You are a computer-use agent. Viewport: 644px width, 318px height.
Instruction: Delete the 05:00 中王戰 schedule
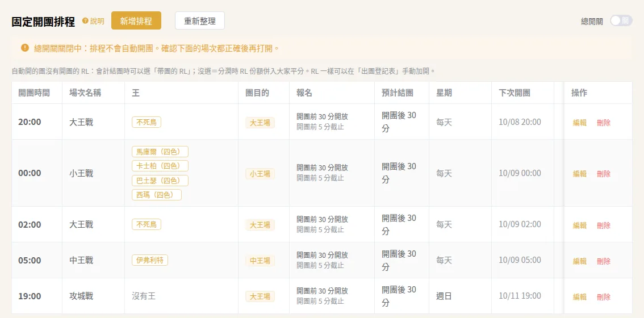(x=604, y=261)
